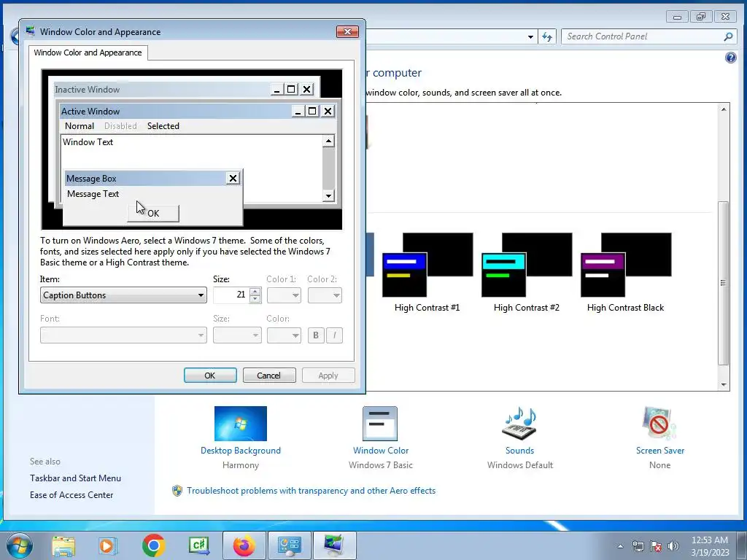
Task: Open Firefox from the taskbar
Action: (244, 545)
